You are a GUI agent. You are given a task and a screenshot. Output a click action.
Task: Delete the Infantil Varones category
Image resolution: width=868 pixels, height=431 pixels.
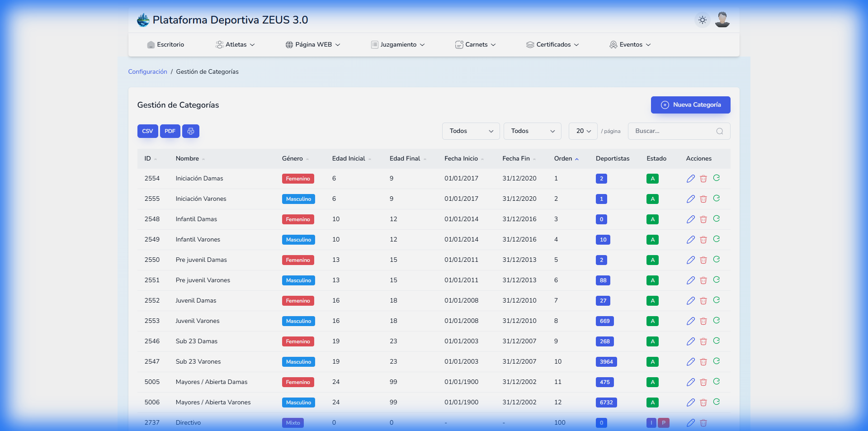click(703, 240)
